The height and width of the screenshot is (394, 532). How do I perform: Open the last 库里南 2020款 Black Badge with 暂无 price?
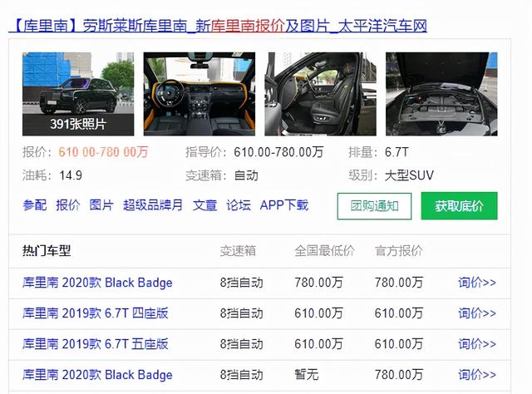97,375
